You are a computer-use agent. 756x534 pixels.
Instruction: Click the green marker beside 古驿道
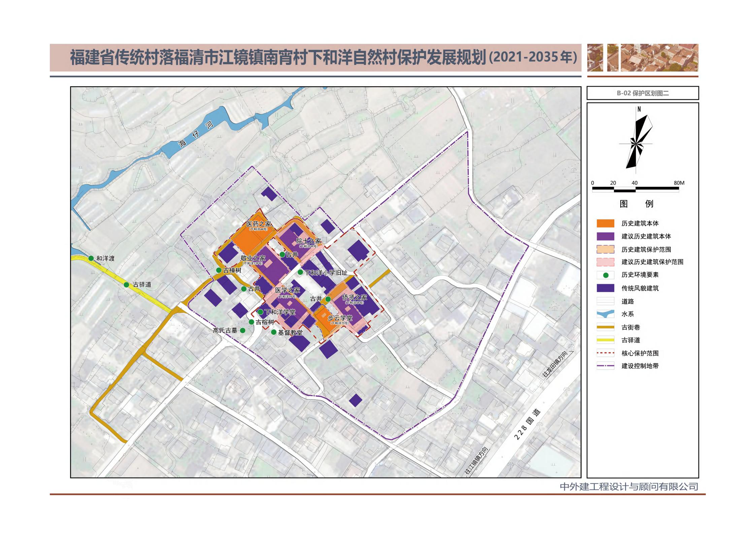pos(126,285)
